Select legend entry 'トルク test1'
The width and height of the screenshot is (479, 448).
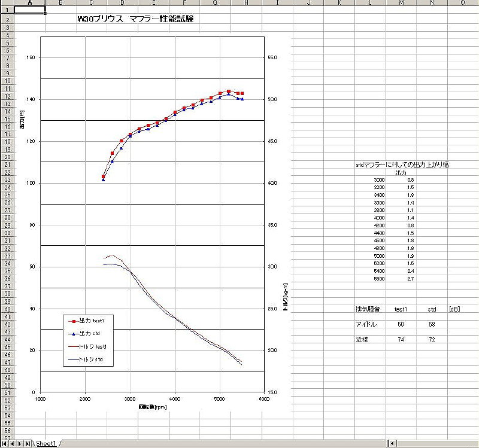(87, 347)
